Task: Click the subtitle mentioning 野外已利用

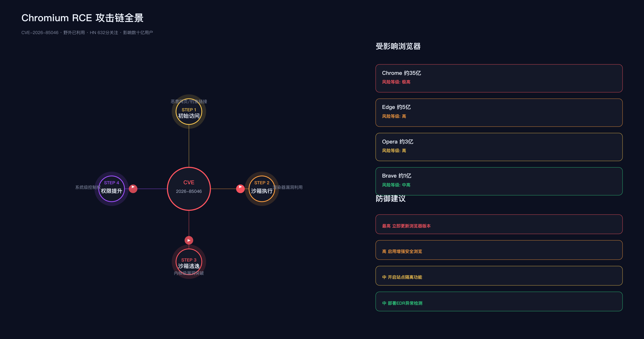Action: click(x=87, y=32)
